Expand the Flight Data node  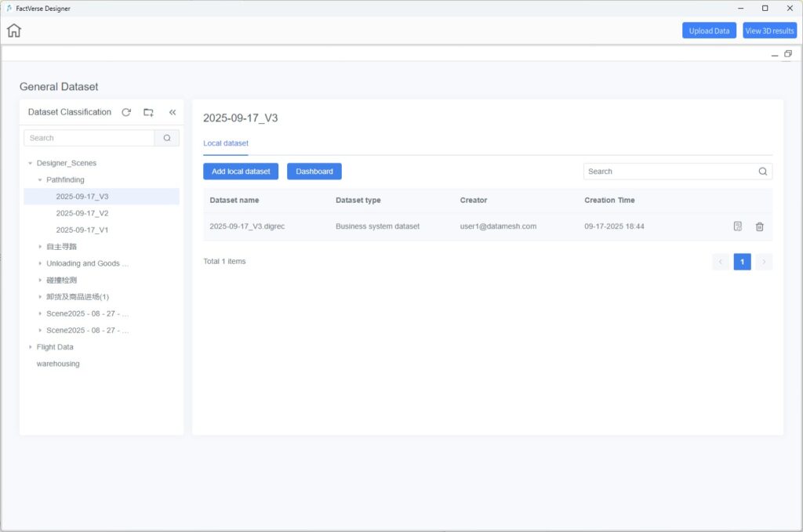30,347
